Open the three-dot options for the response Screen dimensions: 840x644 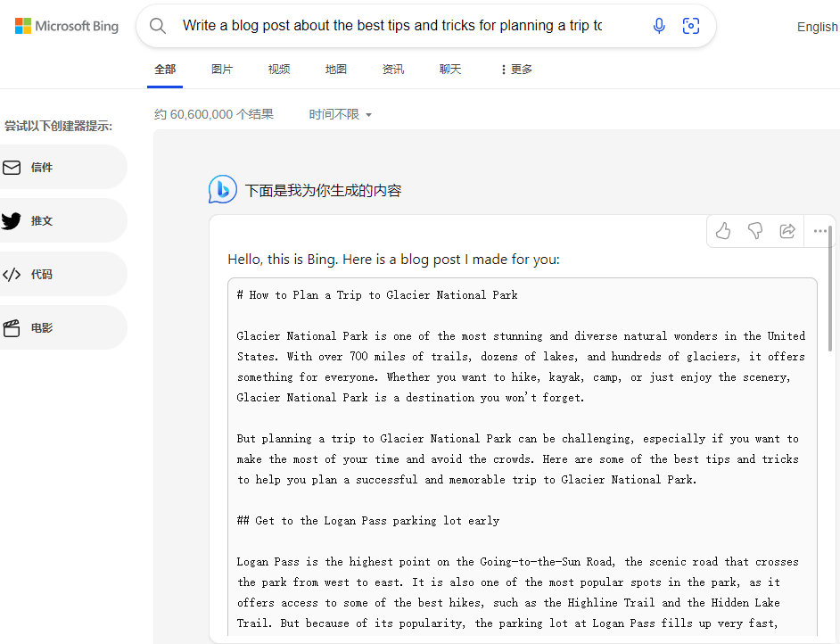coord(819,231)
